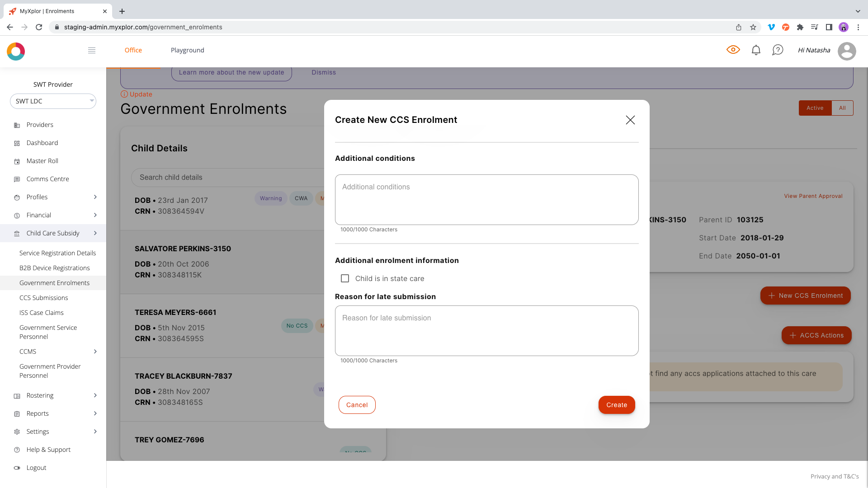Viewport: 868px width, 488px height.
Task: Open the Playground tab
Action: coord(187,50)
